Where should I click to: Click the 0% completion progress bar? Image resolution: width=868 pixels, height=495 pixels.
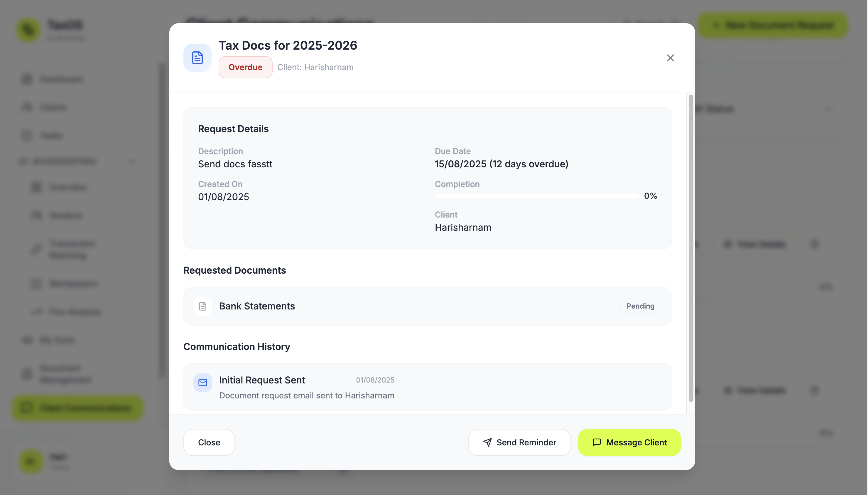pyautogui.click(x=536, y=196)
